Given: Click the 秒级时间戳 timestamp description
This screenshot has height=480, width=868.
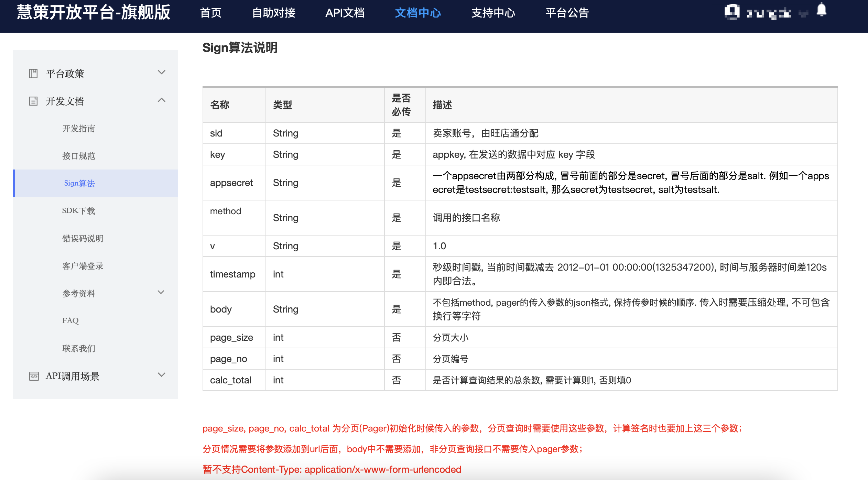Looking at the screenshot, I should (630, 274).
